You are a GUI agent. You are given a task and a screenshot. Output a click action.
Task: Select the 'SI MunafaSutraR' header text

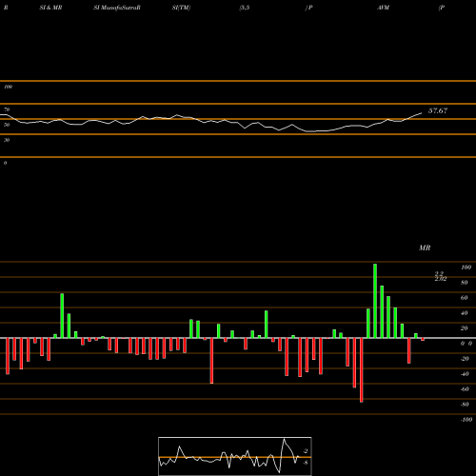(117, 8)
